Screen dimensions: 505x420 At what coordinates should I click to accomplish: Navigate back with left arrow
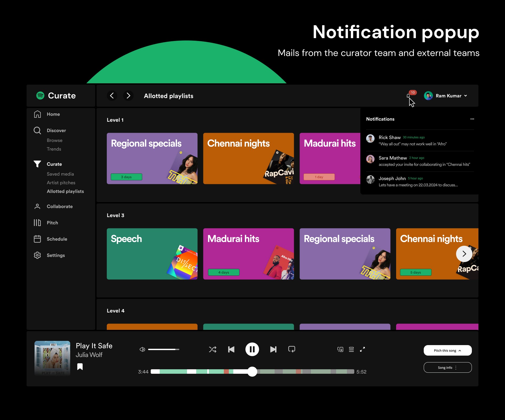coord(112,96)
